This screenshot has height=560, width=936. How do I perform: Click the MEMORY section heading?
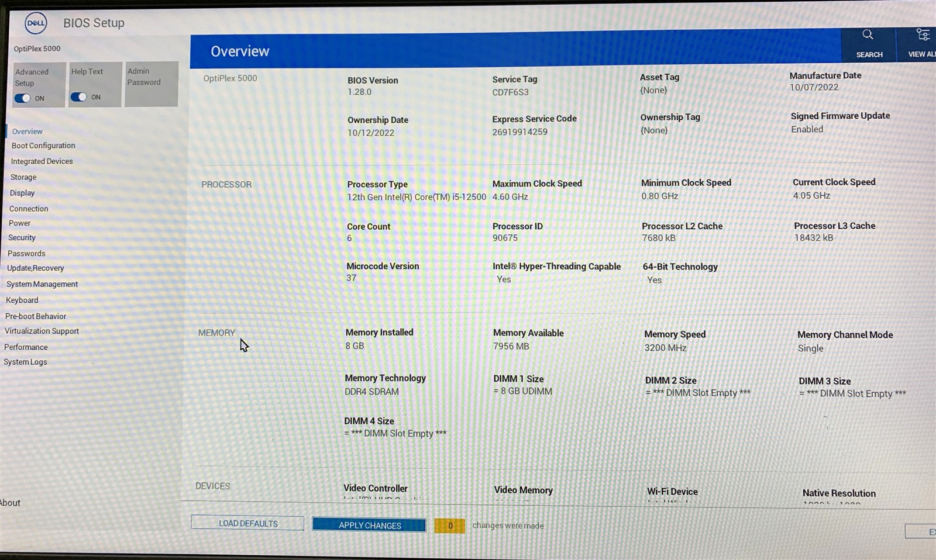tap(216, 333)
